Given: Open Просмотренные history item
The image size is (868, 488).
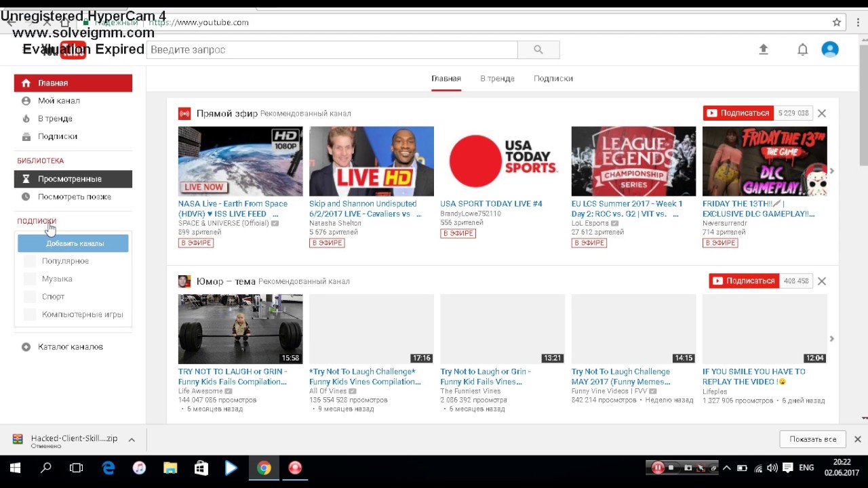Looking at the screenshot, I should [x=73, y=179].
